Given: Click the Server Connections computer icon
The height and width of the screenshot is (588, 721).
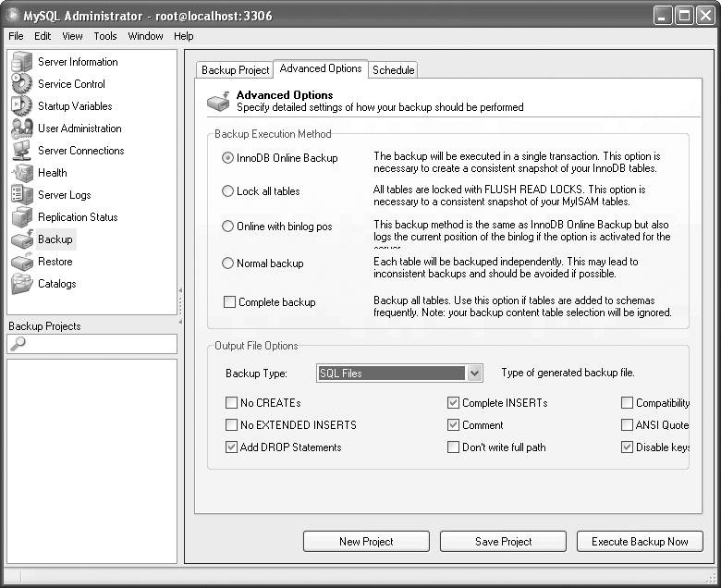Looking at the screenshot, I should [21, 151].
